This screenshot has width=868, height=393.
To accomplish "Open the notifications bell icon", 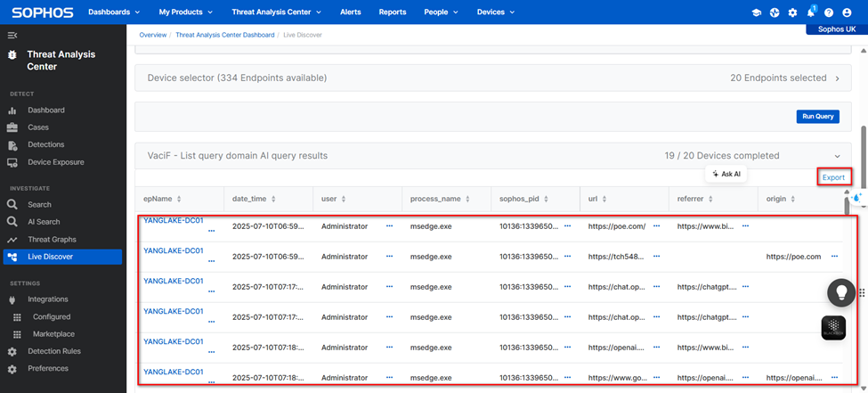I will [811, 12].
